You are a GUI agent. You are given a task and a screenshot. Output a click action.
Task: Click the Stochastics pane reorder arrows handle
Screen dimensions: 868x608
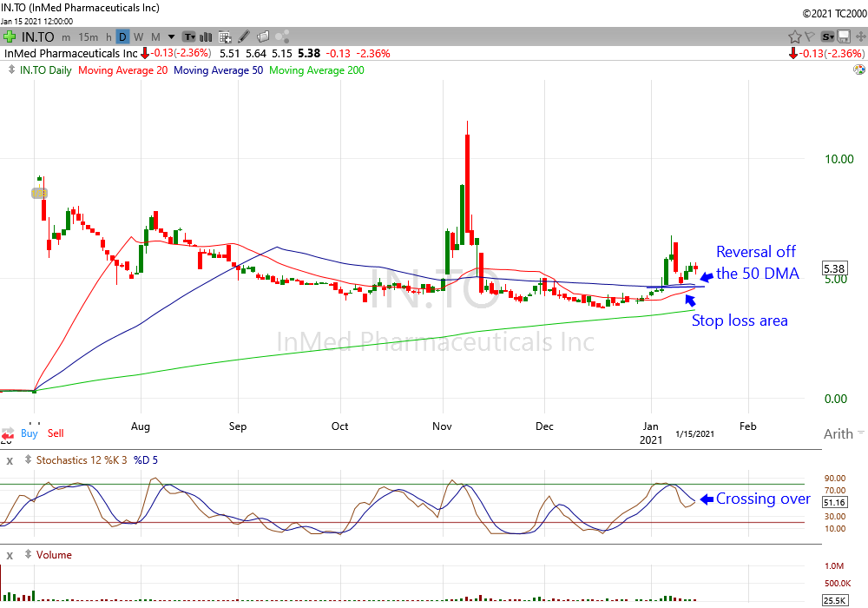point(29,460)
